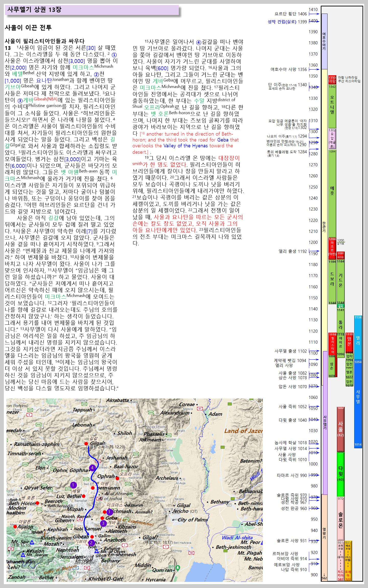Click green 오트니엘 judge bar in timeline

point(332,106)
